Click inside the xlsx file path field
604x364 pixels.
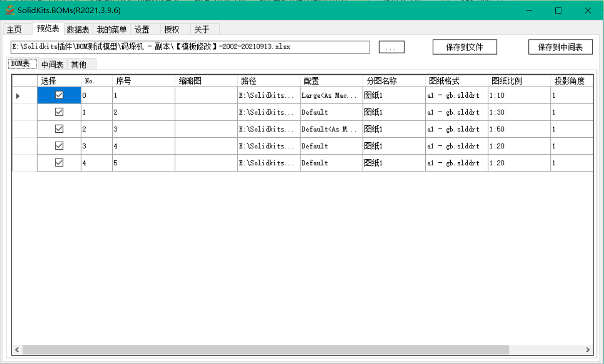tap(190, 47)
